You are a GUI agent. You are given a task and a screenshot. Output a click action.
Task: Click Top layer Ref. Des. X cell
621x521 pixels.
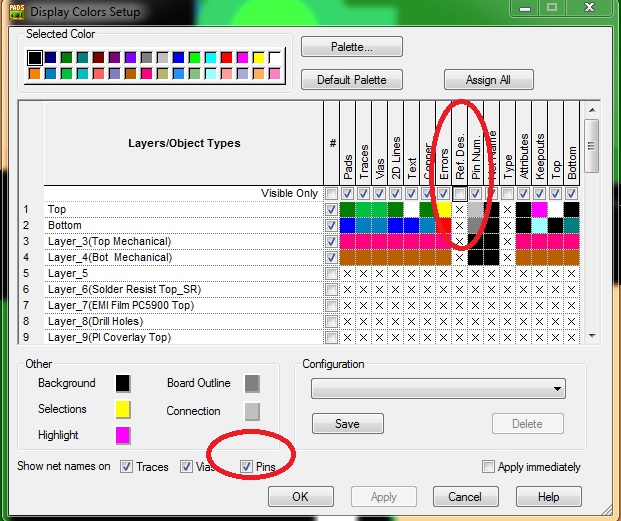point(459,209)
